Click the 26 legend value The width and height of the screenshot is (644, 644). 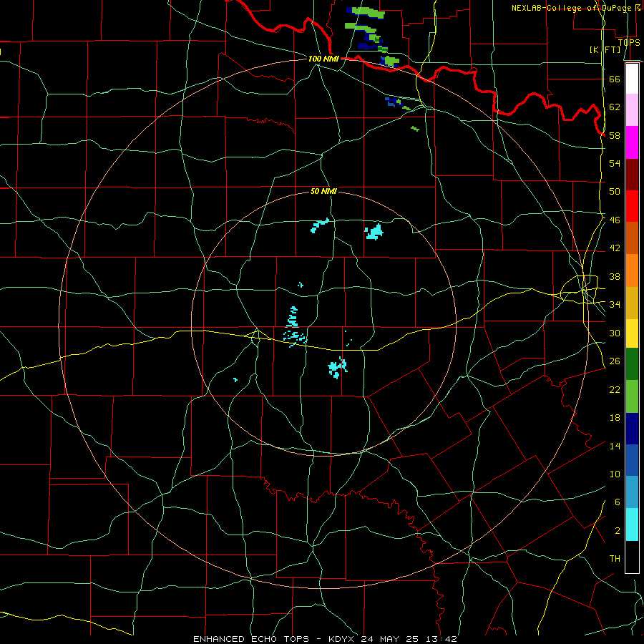pos(615,361)
